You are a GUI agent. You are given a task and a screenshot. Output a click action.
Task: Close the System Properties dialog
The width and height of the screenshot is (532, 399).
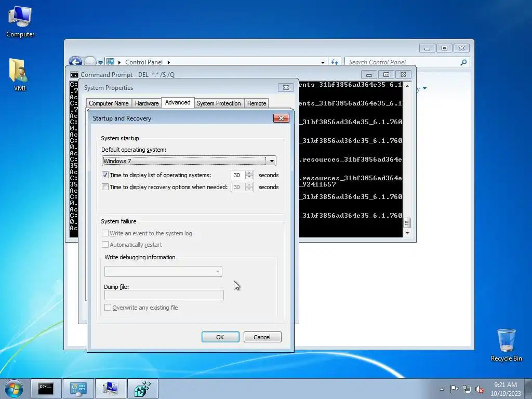pyautogui.click(x=286, y=87)
